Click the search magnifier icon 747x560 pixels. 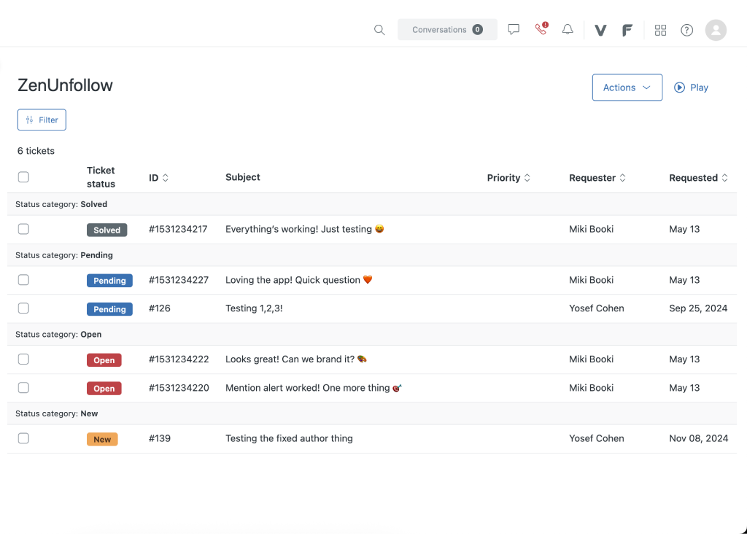click(379, 30)
